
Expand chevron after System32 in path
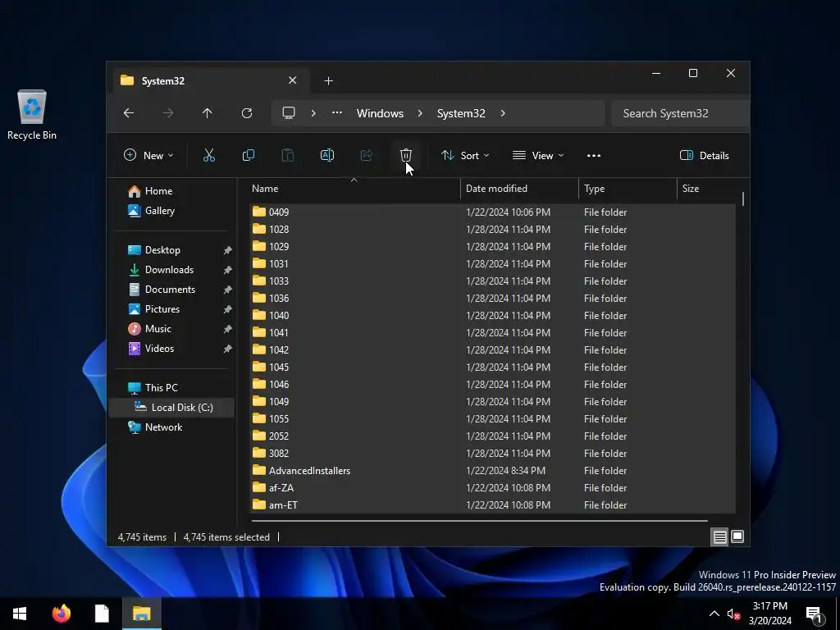tap(503, 113)
